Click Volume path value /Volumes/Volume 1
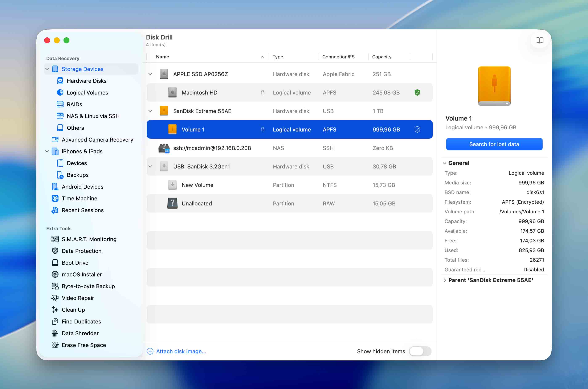Viewport: 588px width, 389px height. click(x=521, y=212)
